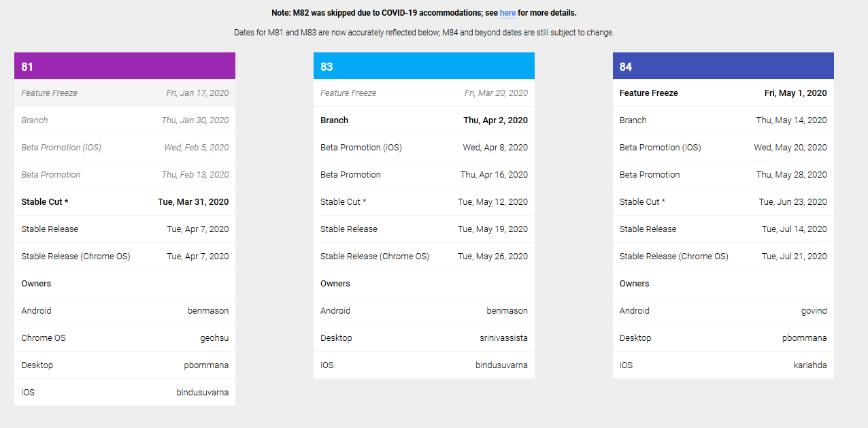Screen dimensions: 868x428
Task: Select the Beta Promotion (iOS) row in milestone 84
Action: pos(723,147)
